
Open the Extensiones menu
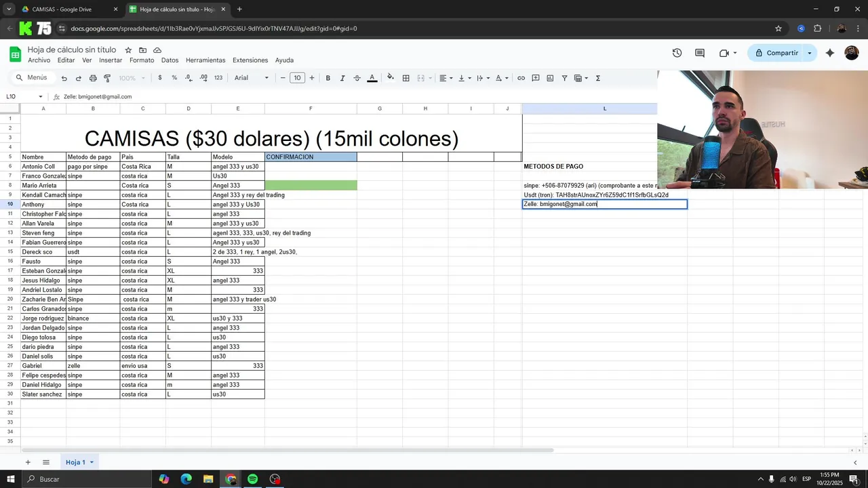click(250, 60)
